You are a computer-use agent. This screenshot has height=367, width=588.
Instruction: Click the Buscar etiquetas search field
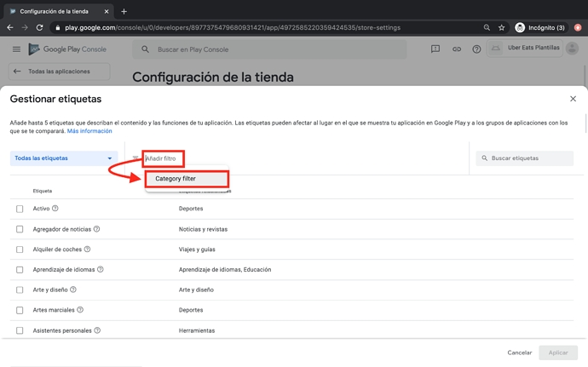pos(527,158)
